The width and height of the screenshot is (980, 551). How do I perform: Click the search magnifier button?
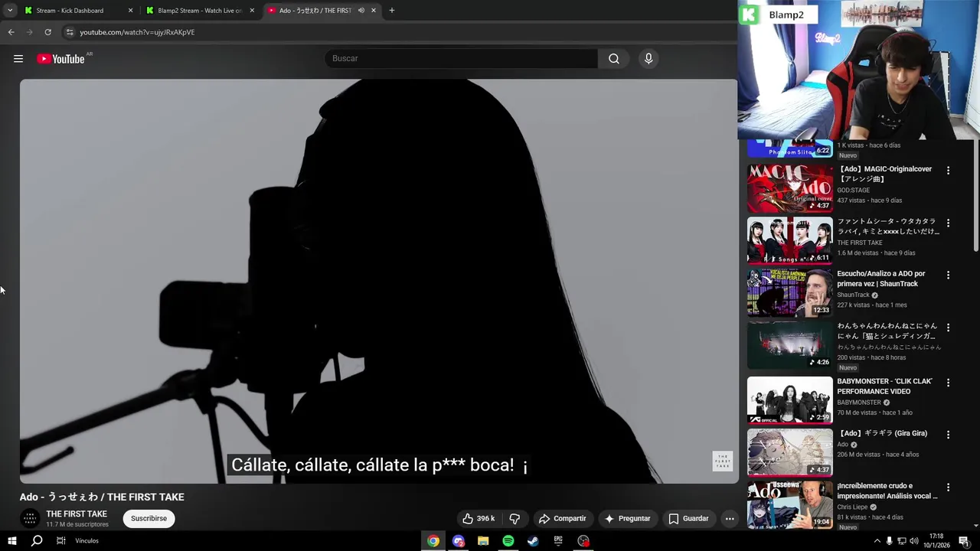[614, 59]
